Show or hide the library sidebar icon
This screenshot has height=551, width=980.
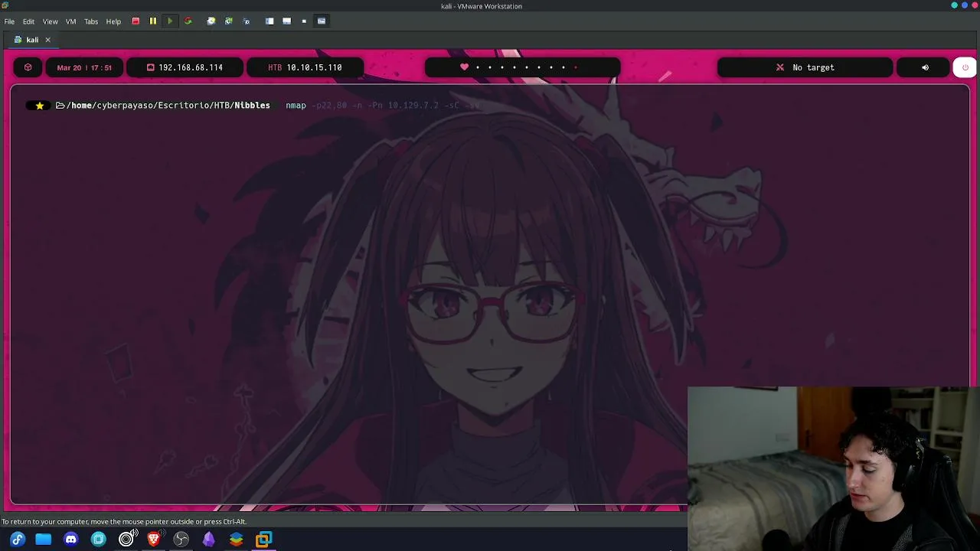(x=269, y=21)
